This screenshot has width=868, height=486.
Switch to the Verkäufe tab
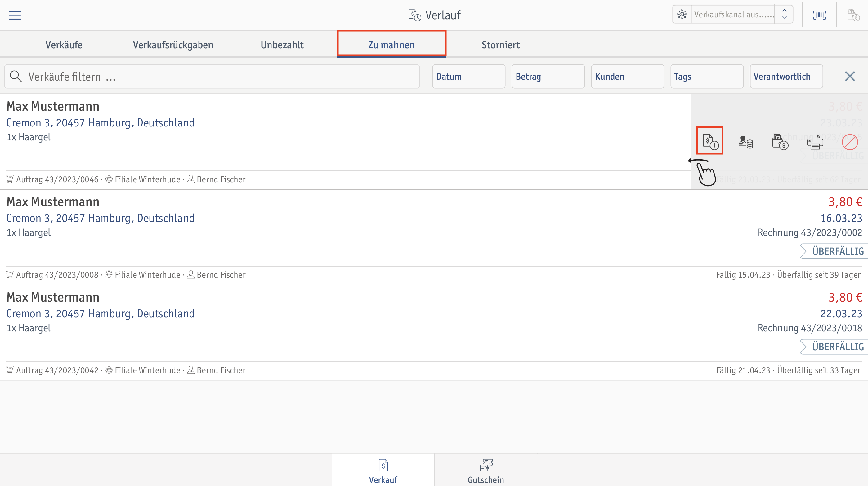click(x=64, y=45)
